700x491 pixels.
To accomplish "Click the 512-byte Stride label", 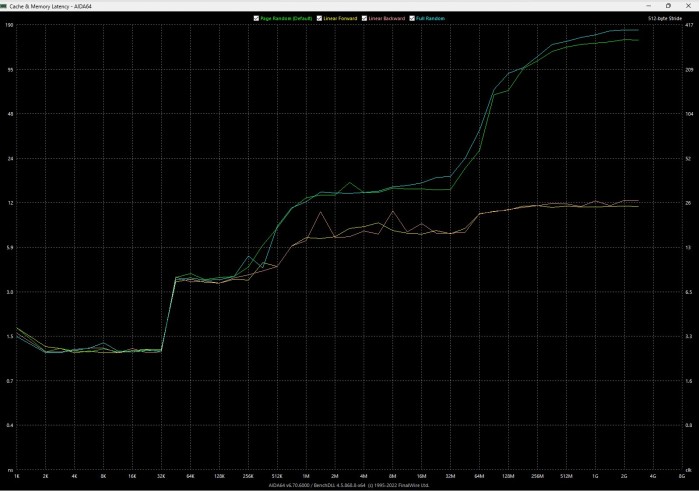I will pyautogui.click(x=665, y=18).
